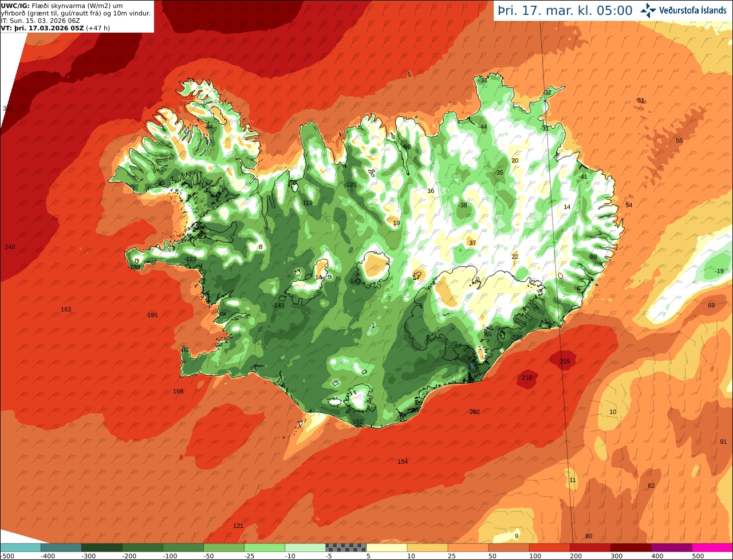Viewport: 733px width, 560px height.
Task: Pick the legend swatch between -100 and -50
Action: pyautogui.click(x=183, y=547)
